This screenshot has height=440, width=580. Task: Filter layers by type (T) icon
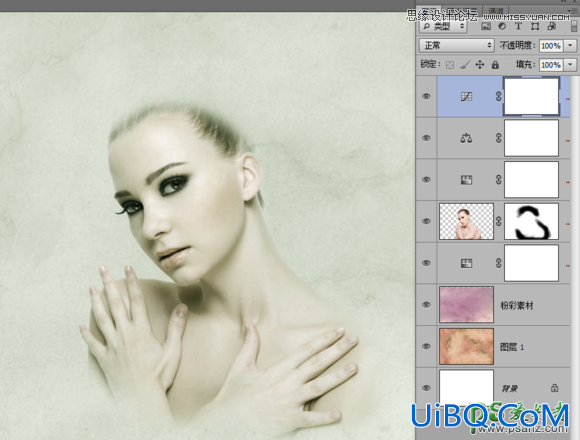pyautogui.click(x=518, y=26)
